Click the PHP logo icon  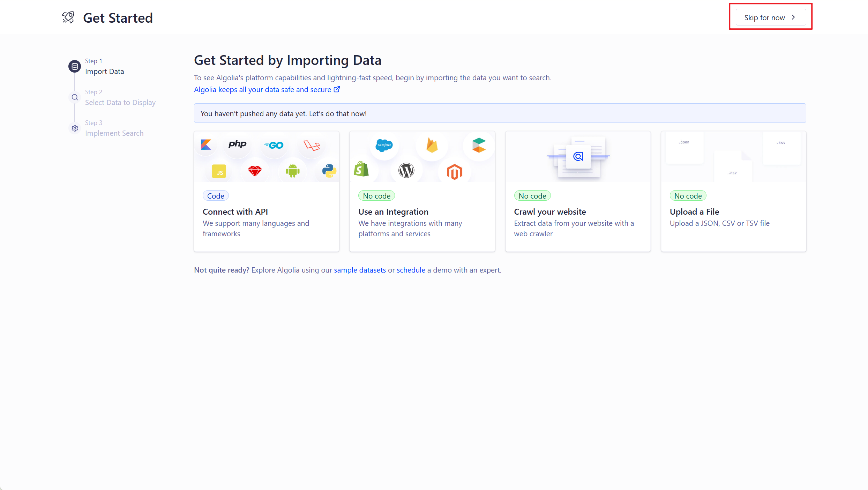(237, 144)
